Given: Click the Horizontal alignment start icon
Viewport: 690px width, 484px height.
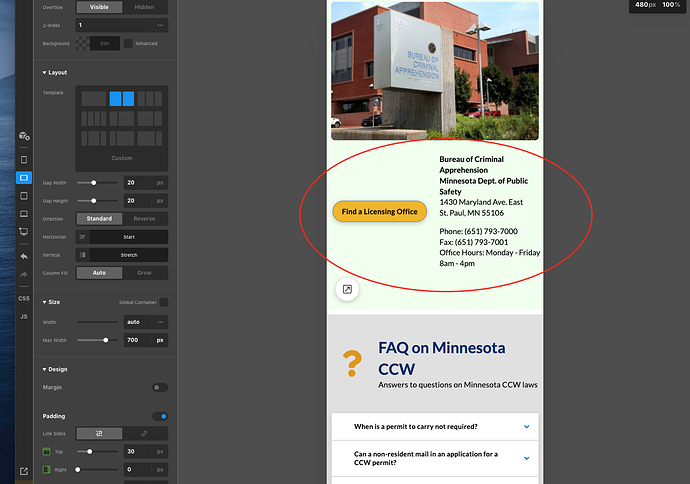Looking at the screenshot, I should 83,237.
